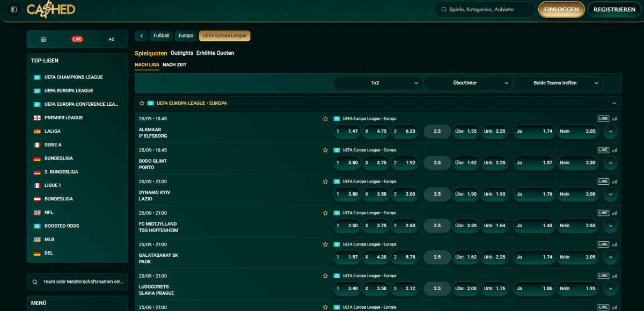This screenshot has height=311, width=644.
Task: Select Nein 2.65 for Hoffenheim match
Action: 577,226
